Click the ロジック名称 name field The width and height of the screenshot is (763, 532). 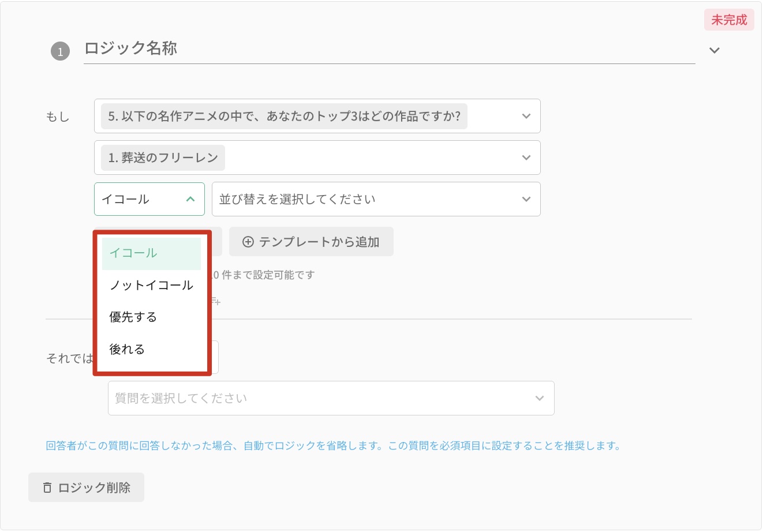[x=387, y=48]
